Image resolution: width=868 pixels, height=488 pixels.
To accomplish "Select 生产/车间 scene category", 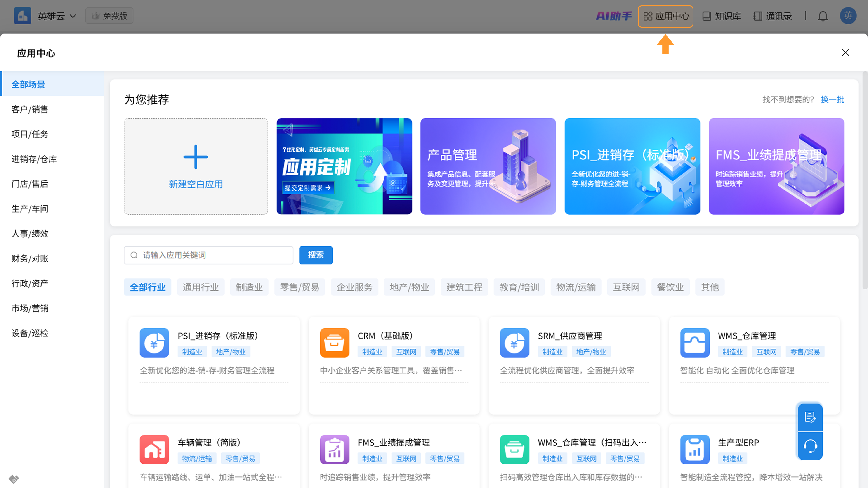I will 52,209.
